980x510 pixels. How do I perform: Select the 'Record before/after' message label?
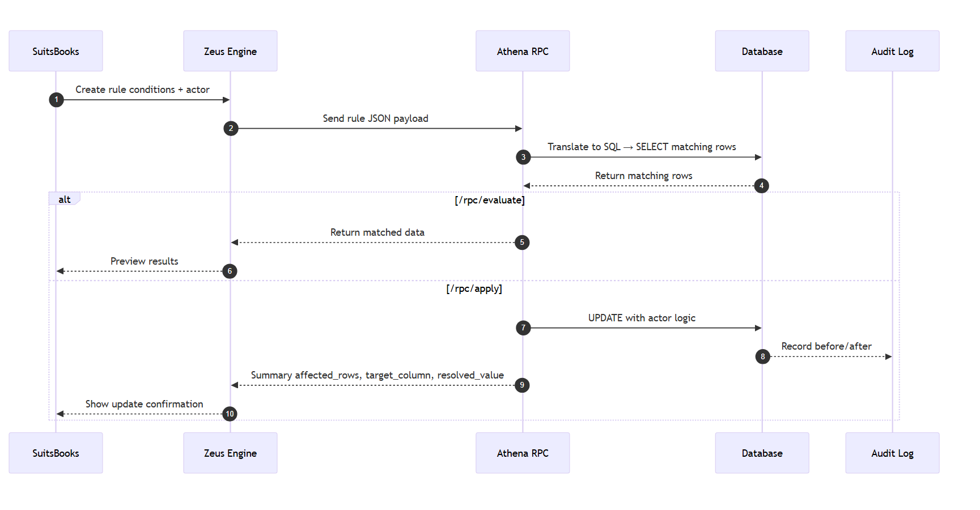[826, 346]
